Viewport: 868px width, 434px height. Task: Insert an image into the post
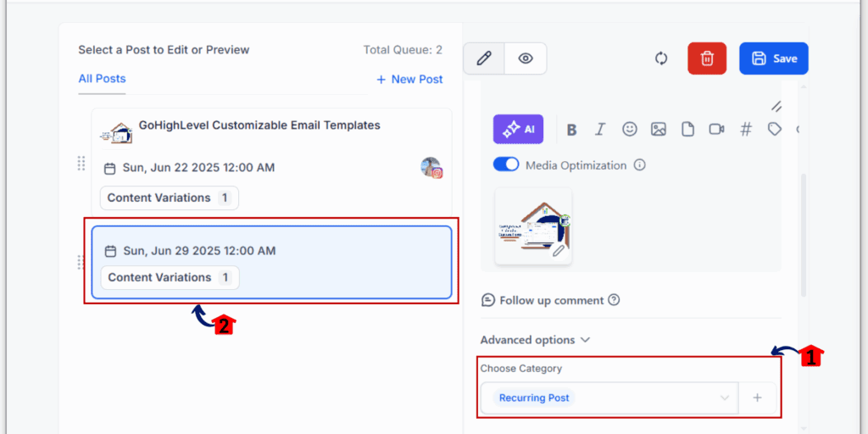659,130
